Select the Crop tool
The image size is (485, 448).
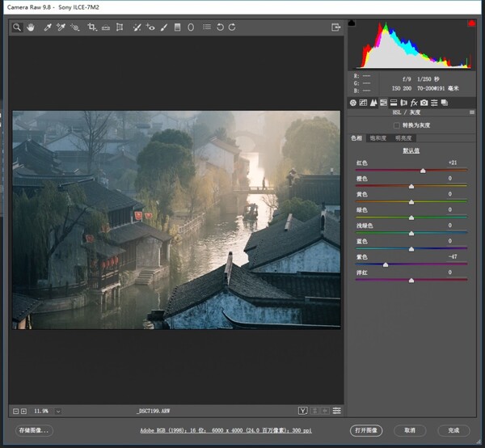[92, 27]
